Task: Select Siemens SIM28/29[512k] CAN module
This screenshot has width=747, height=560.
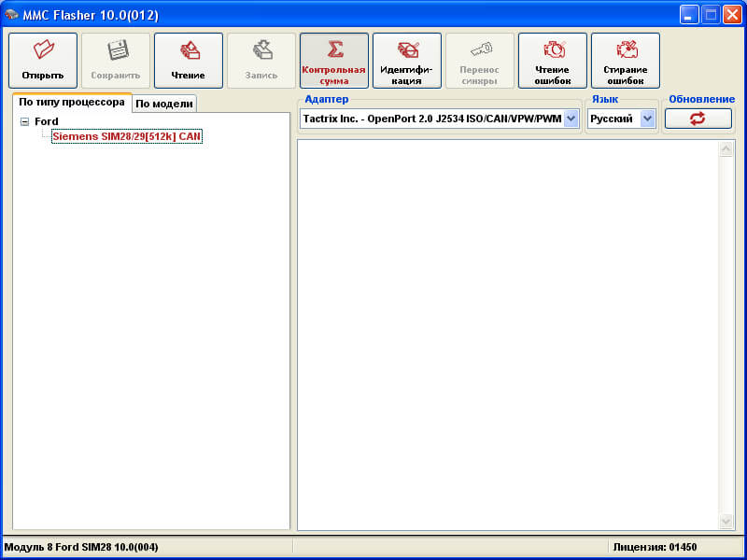Action: pyautogui.click(x=127, y=136)
